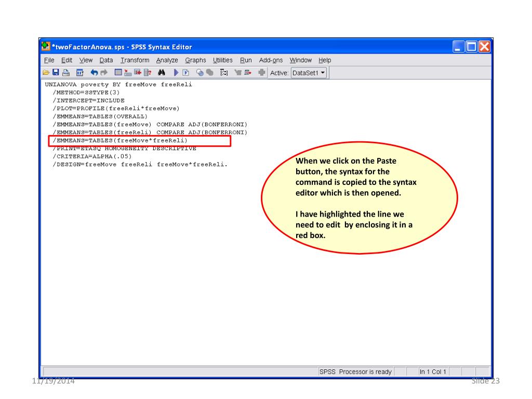Image resolution: width=532 pixels, height=399 pixels.
Task: Click the Save floppy disk icon
Action: 56,73
